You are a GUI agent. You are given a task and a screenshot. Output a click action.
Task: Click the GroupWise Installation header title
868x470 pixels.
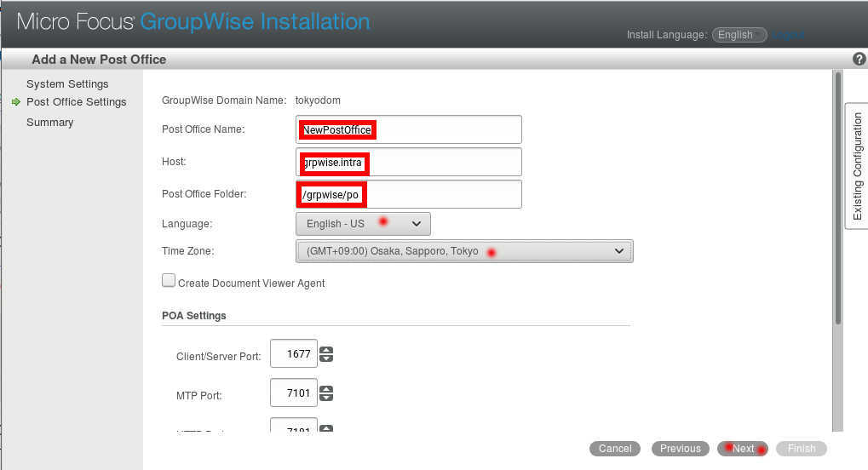[x=255, y=21]
